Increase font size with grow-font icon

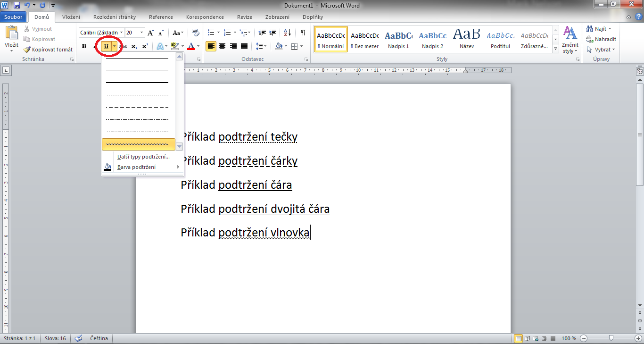coord(150,33)
